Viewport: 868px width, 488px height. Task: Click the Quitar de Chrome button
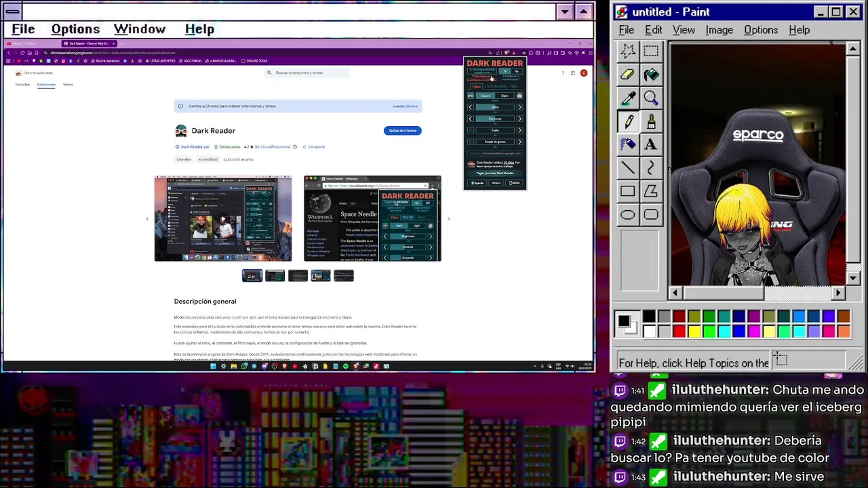[x=402, y=131]
